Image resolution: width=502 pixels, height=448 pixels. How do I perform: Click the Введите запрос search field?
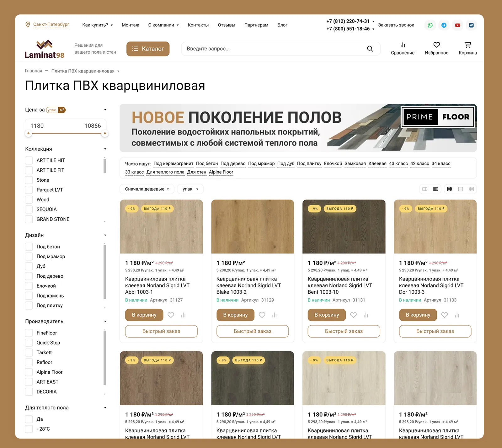tap(273, 49)
